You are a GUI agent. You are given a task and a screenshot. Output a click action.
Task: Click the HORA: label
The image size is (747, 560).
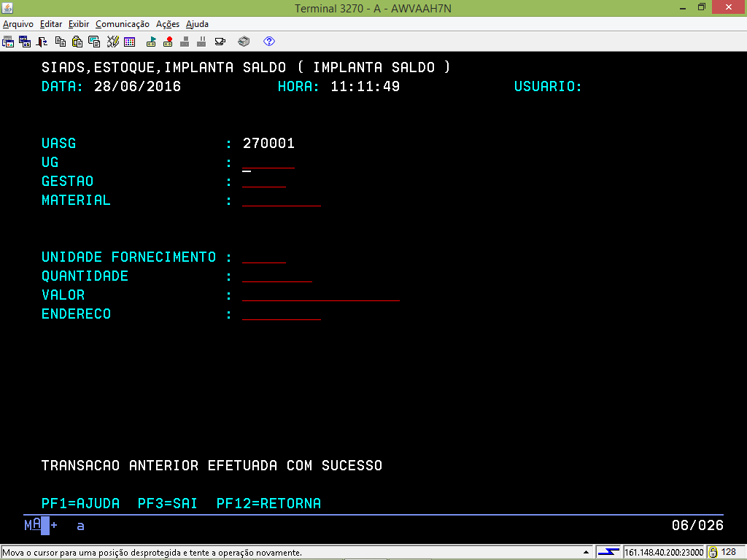[299, 86]
